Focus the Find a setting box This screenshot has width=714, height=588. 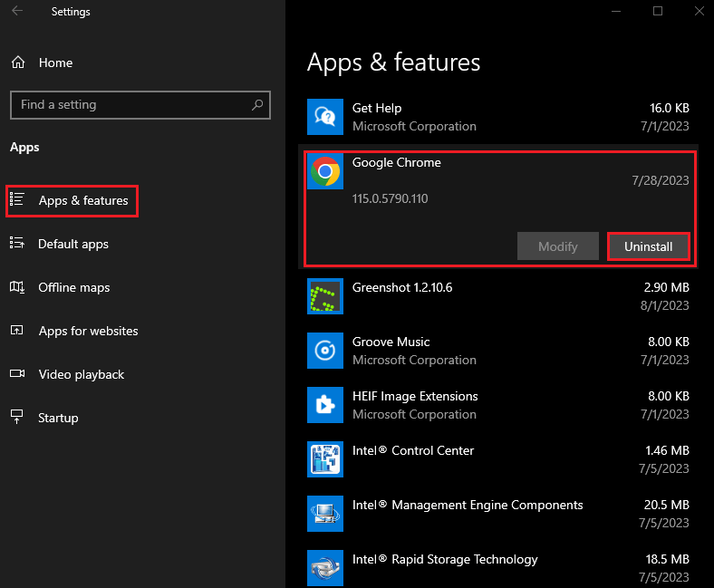[140, 105]
